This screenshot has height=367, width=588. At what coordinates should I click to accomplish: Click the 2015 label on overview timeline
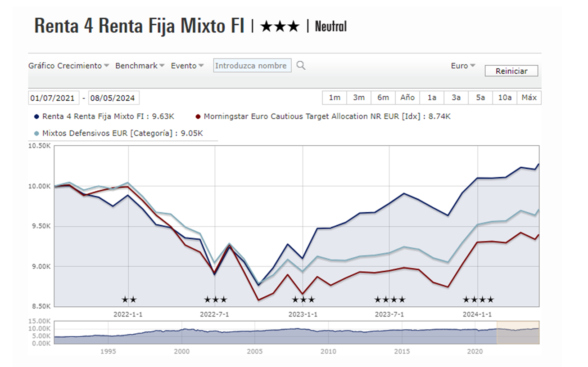coord(402,351)
